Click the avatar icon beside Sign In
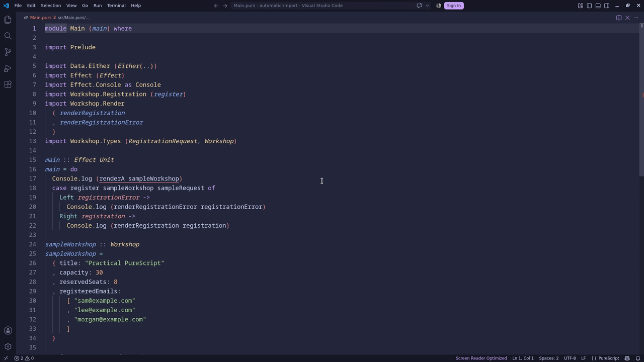644x362 pixels. tap(439, 6)
